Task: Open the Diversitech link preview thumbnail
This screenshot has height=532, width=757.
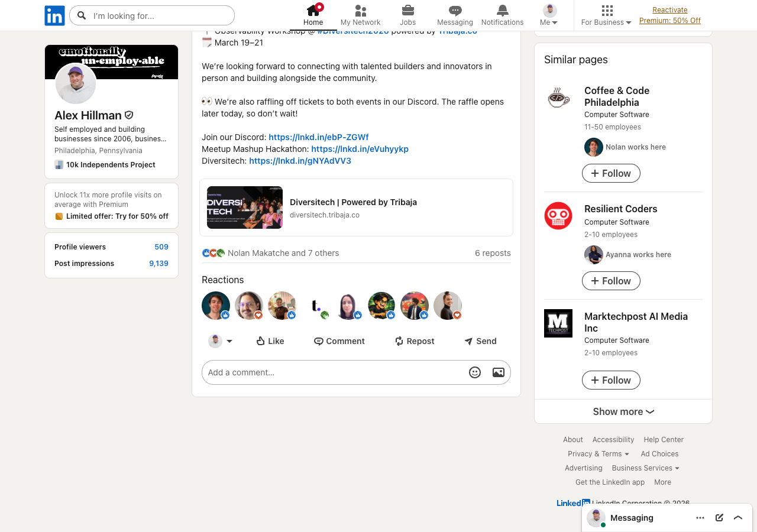Action: [245, 207]
